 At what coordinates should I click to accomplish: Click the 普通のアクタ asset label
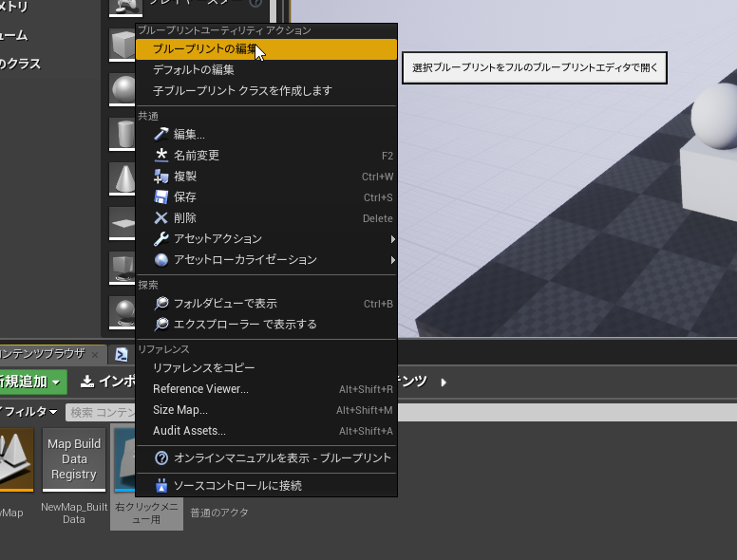(219, 513)
